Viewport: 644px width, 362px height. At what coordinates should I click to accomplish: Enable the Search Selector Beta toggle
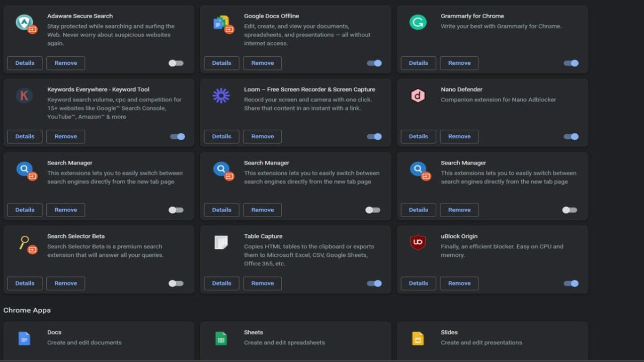pyautogui.click(x=176, y=284)
